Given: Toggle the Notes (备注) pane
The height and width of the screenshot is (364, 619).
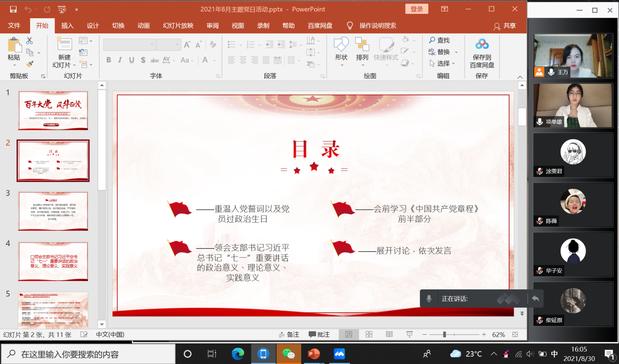Looking at the screenshot, I should coord(289,335).
